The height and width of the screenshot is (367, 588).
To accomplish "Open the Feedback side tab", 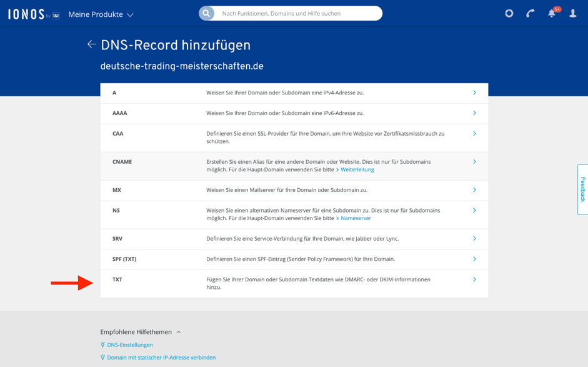I will 583,189.
